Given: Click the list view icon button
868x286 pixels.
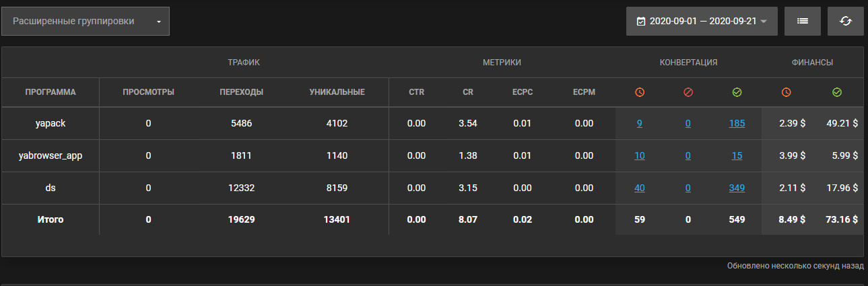Looking at the screenshot, I should 802,22.
